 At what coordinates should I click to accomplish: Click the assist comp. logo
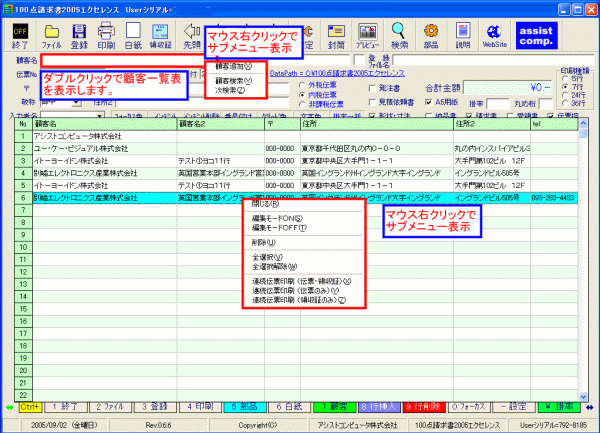click(536, 35)
